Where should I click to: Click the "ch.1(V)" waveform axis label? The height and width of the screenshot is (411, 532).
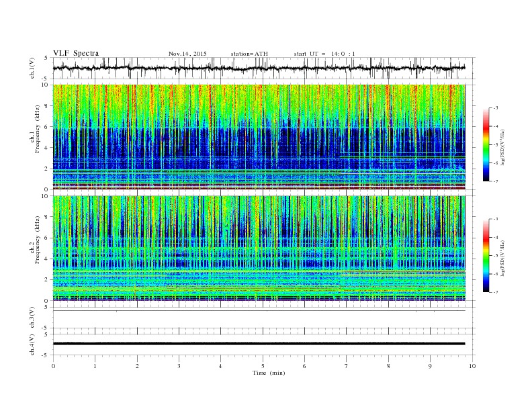32,68
